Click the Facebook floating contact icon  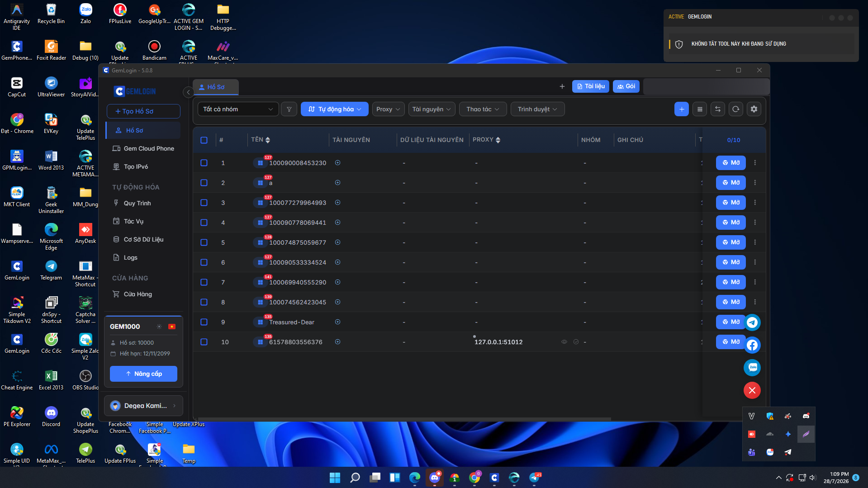752,345
